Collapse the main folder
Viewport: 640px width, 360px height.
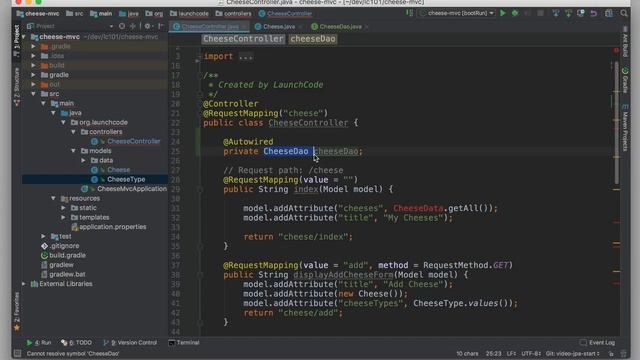[x=43, y=103]
